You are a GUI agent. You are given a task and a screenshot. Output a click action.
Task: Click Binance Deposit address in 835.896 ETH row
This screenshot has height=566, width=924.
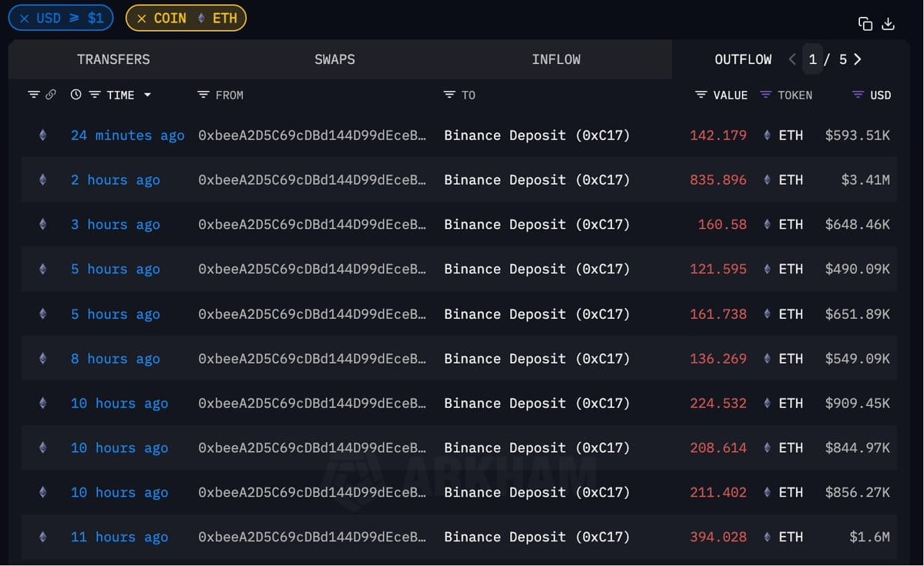coord(537,179)
